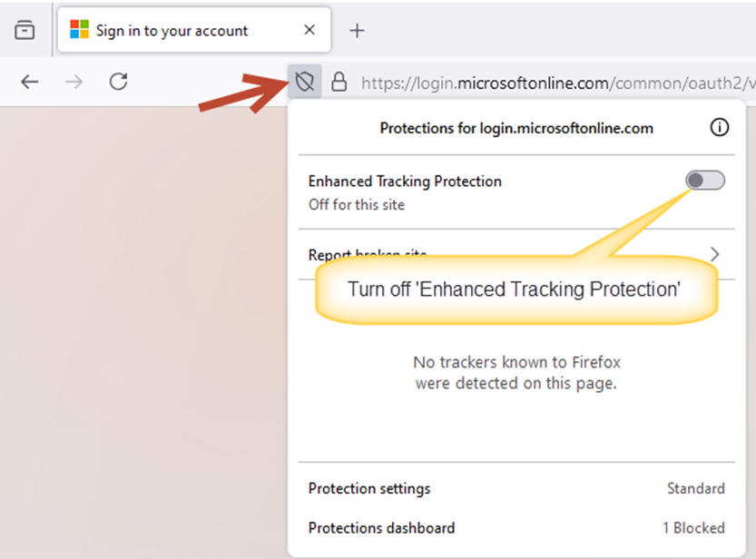Open the Protection settings link
The image size is (756, 559).
[369, 488]
